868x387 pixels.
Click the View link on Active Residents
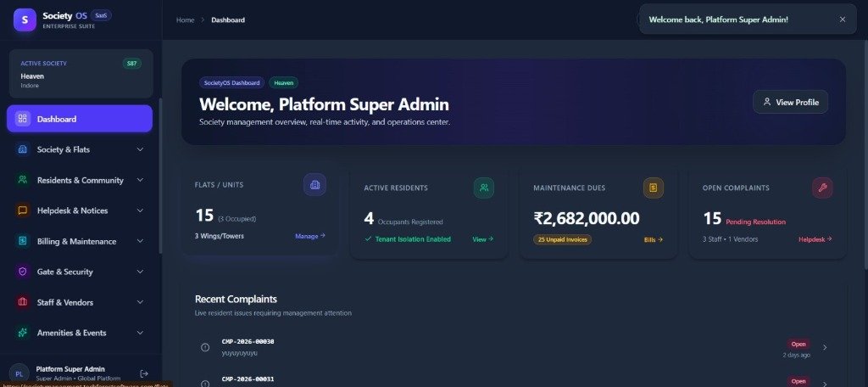[482, 239]
